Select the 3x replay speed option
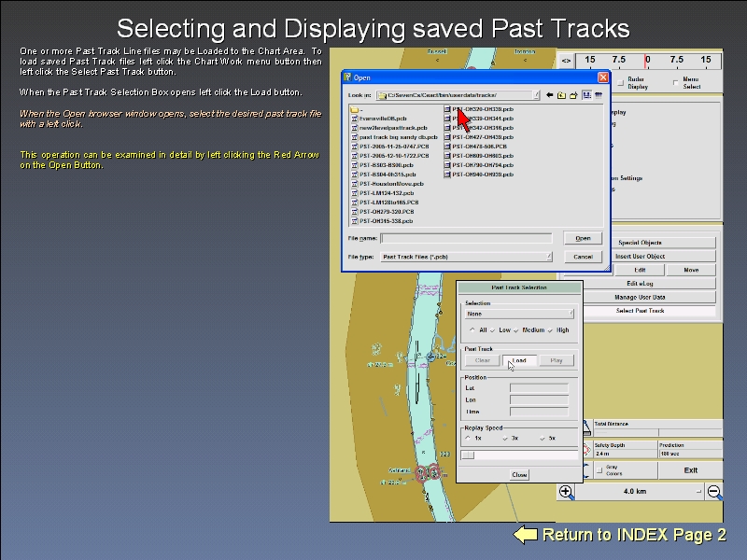747x560 pixels. [506, 438]
